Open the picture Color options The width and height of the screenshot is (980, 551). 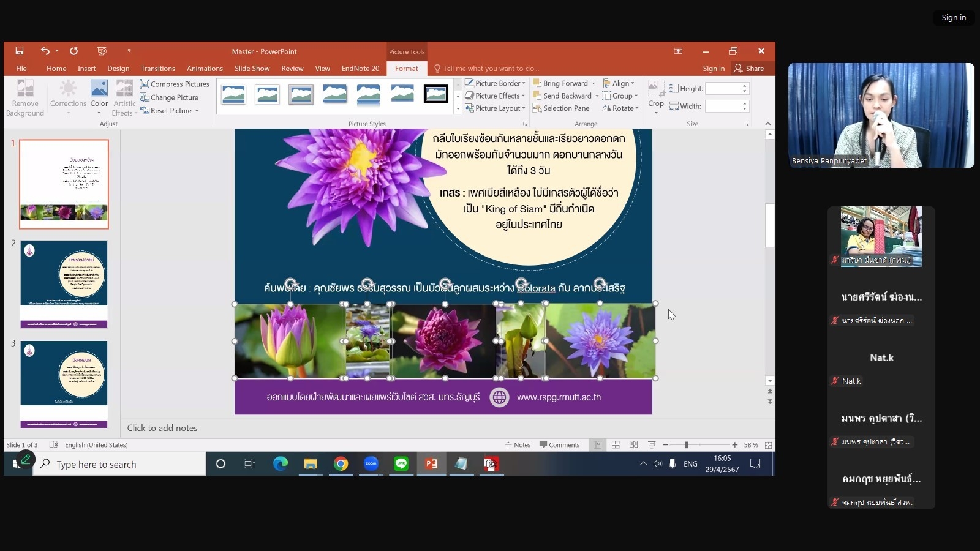99,98
